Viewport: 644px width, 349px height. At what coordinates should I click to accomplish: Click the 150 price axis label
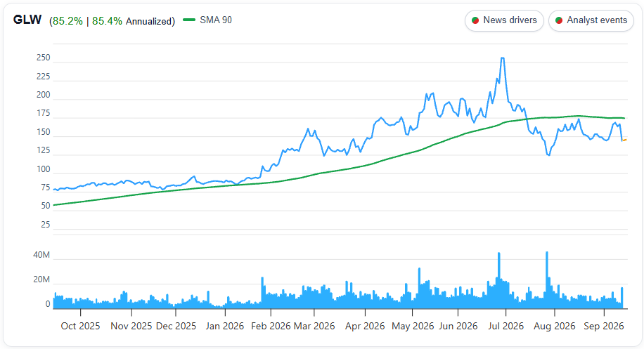pos(43,132)
